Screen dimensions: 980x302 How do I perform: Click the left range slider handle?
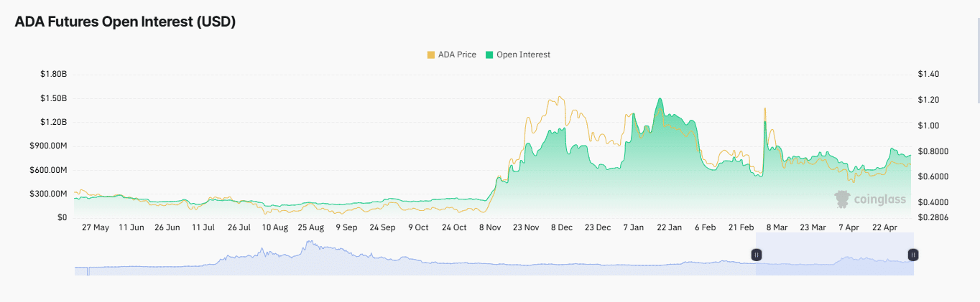coord(756,254)
